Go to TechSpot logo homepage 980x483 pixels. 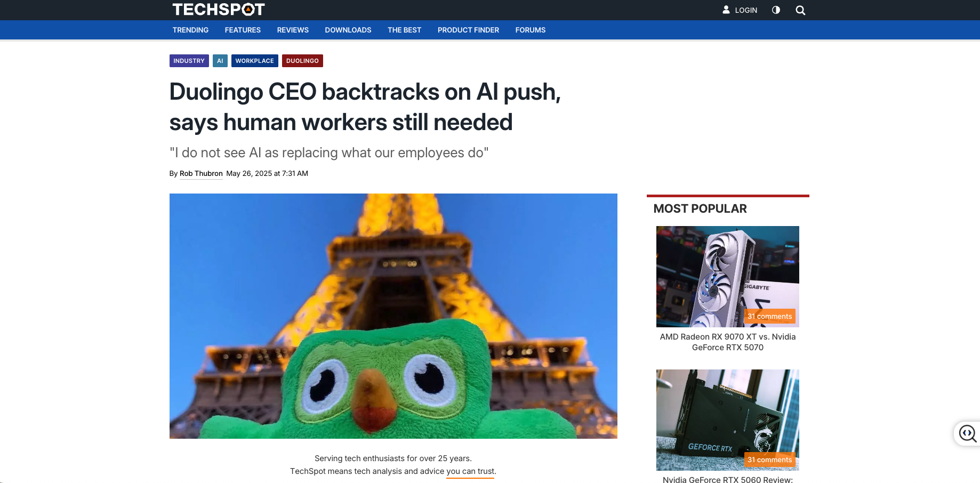click(218, 10)
